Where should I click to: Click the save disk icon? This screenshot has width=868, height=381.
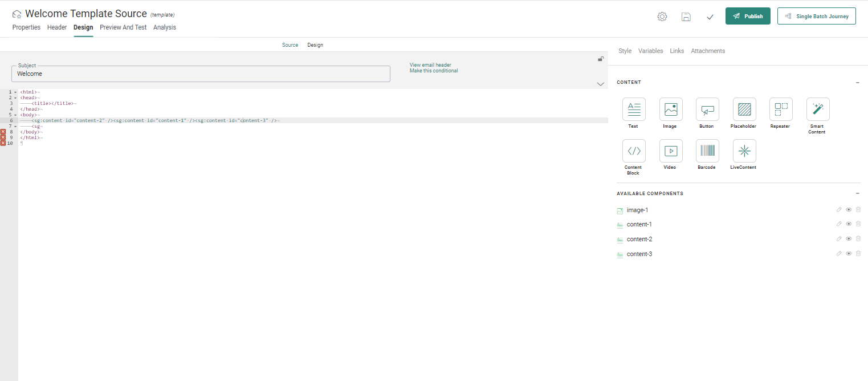coord(686,17)
